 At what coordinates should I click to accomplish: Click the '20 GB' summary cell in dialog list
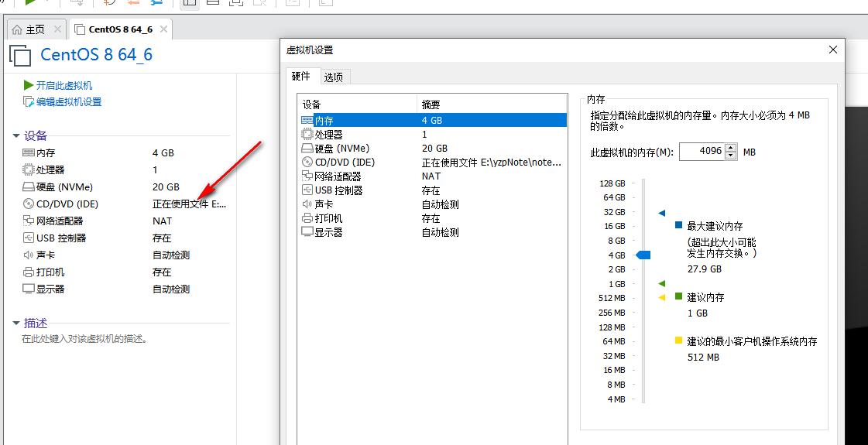[x=434, y=149]
